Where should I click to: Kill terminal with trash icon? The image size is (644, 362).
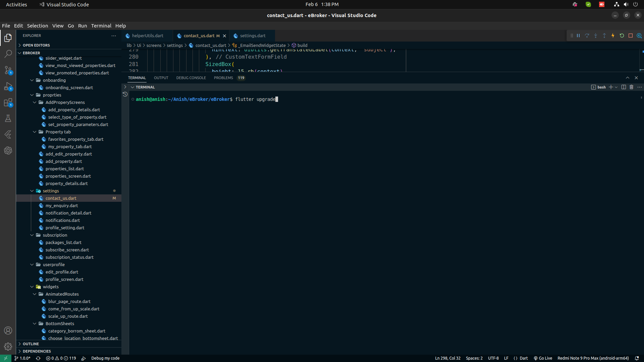point(631,87)
